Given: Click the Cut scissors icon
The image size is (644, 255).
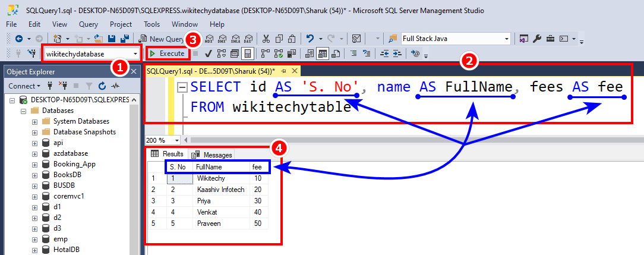Looking at the screenshot, I should (x=266, y=39).
